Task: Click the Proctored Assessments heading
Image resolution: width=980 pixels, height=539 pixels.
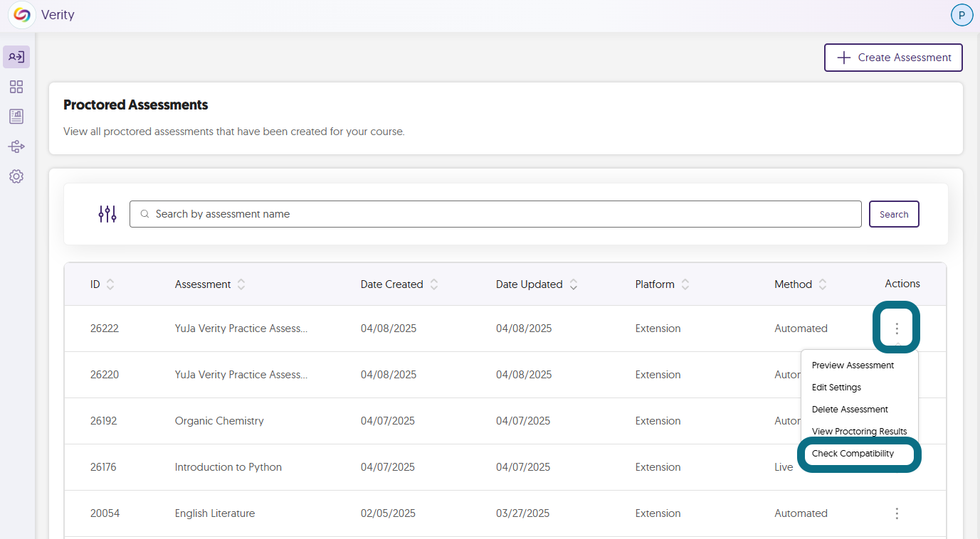Action: point(136,105)
